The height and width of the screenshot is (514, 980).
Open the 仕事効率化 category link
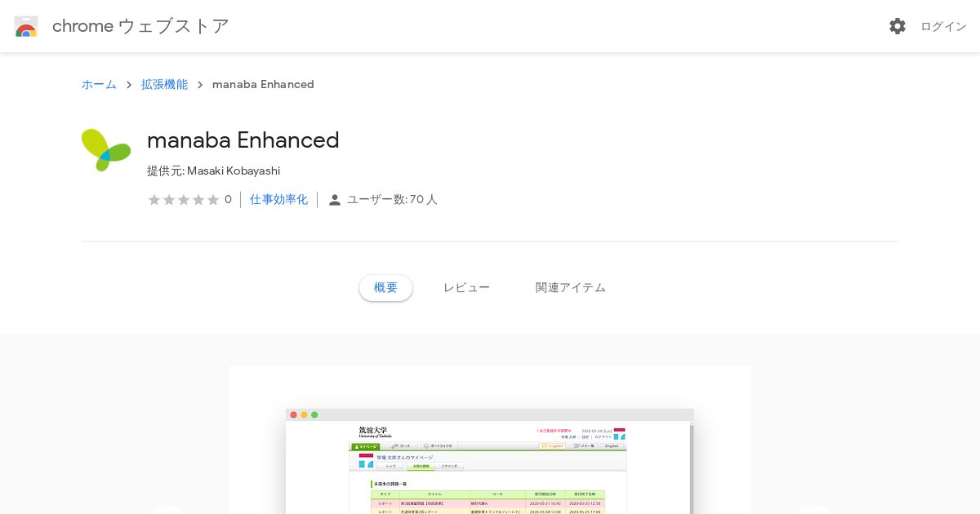278,200
